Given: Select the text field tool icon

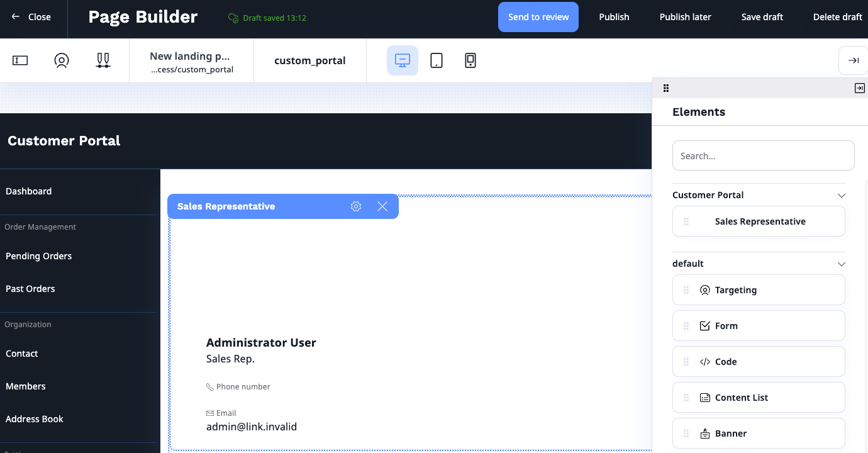Looking at the screenshot, I should [19, 60].
